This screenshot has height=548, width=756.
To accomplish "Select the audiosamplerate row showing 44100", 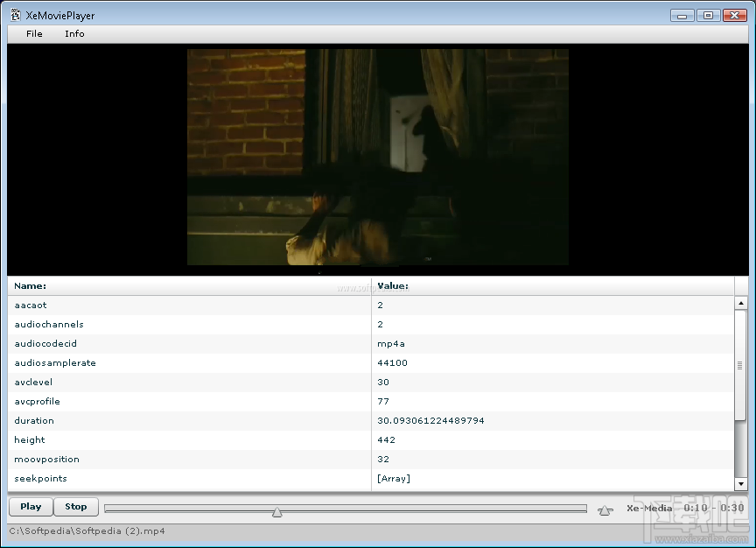I will click(x=175, y=362).
